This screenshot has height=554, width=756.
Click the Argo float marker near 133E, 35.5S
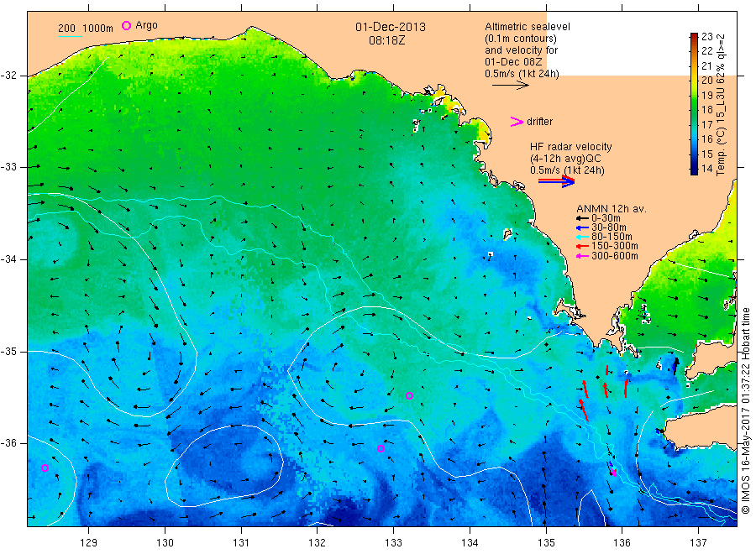click(409, 396)
